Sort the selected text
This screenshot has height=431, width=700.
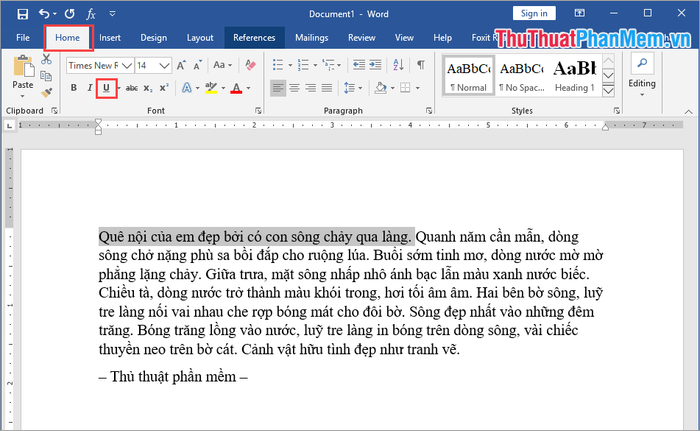[x=398, y=65]
